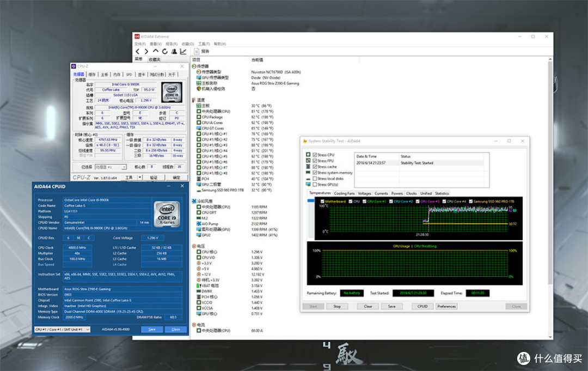Viewport: 588px width, 371px height.
Task: Click 验证 button in CPU-Z
Action: coord(154,178)
